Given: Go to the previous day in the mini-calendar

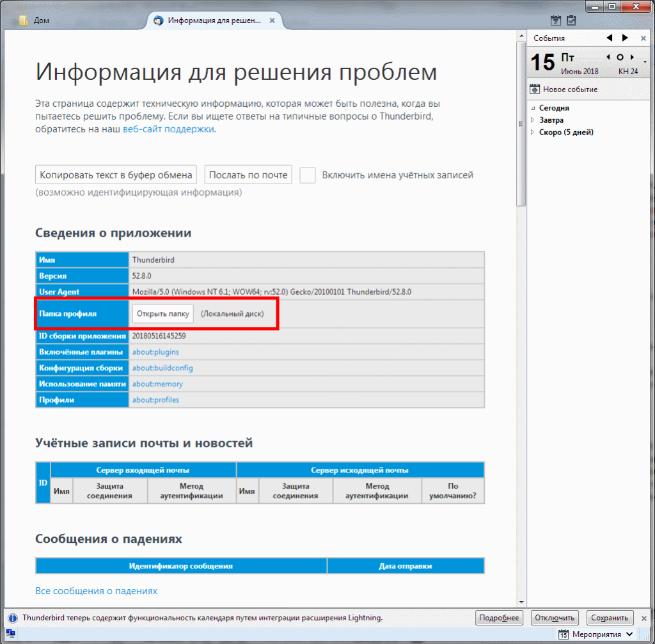Looking at the screenshot, I should [608, 58].
